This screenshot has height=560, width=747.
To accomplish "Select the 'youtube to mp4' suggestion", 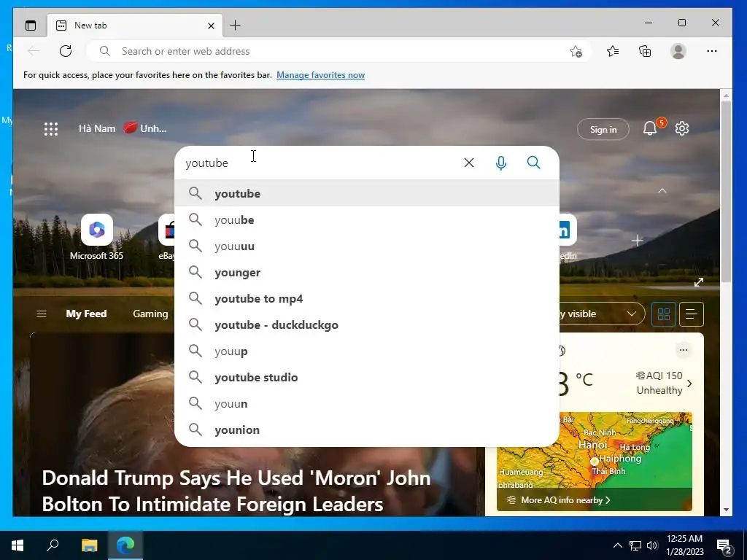I will (x=367, y=298).
